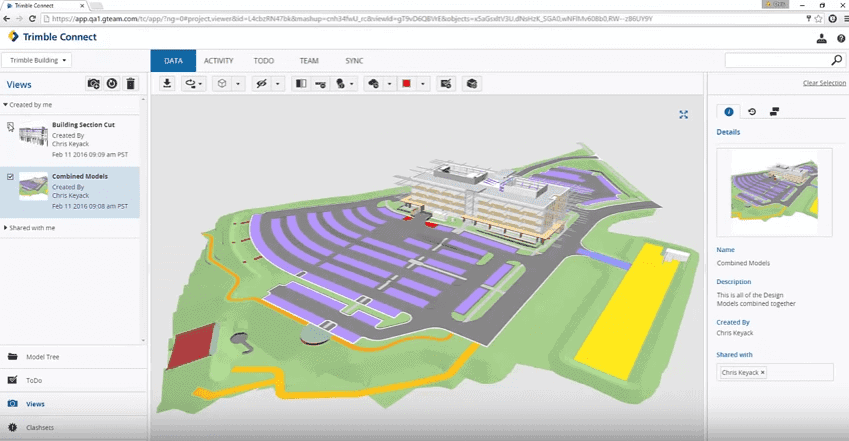Click the camera create-view icon

[94, 83]
